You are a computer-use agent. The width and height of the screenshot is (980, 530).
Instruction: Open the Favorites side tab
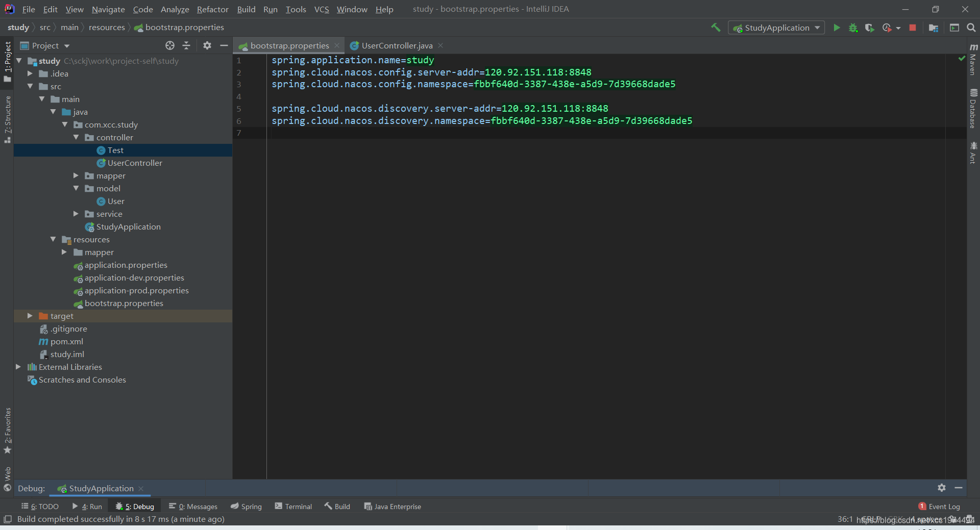click(7, 431)
